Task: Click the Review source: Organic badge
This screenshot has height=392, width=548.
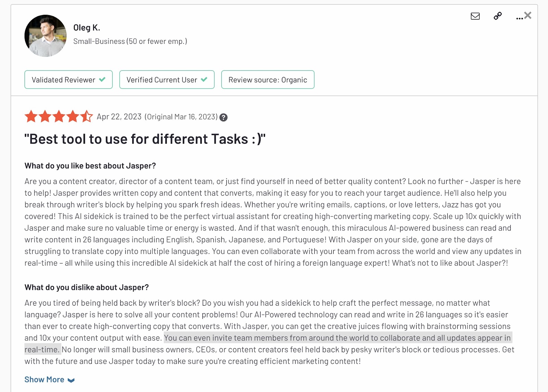Action: click(x=268, y=79)
